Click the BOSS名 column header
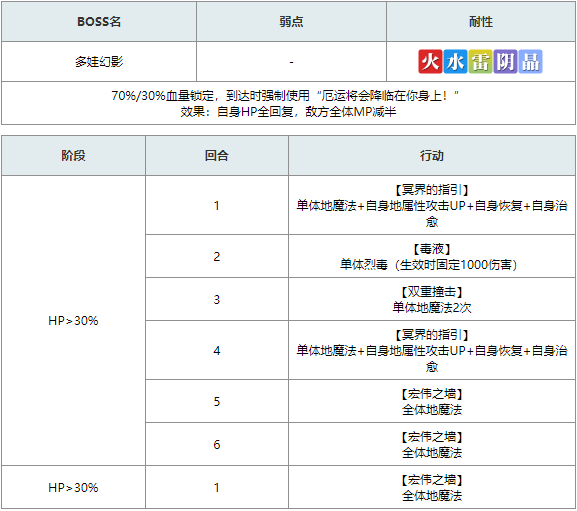The image size is (577, 511). [x=99, y=21]
